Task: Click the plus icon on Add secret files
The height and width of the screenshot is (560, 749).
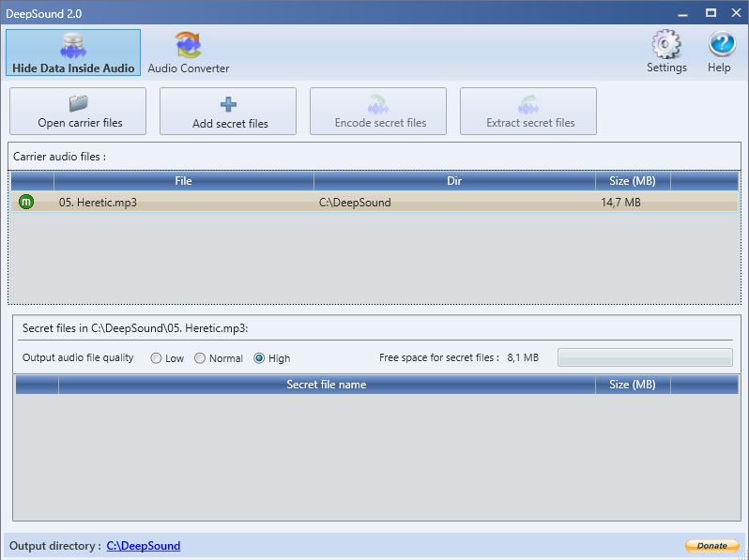Action: (228, 104)
